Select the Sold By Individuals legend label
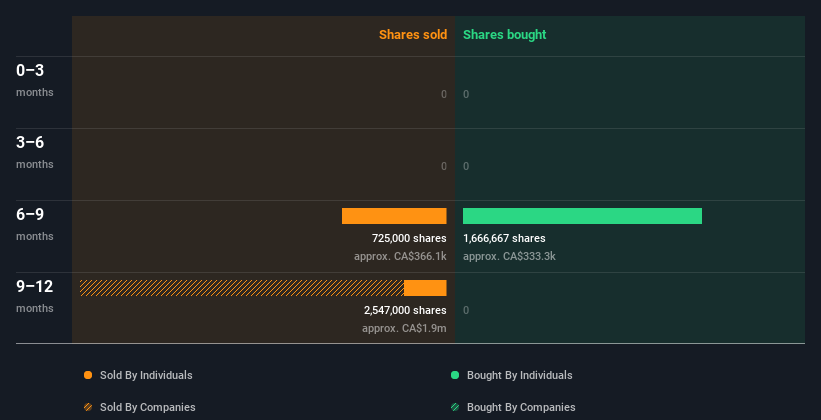 click(x=146, y=375)
